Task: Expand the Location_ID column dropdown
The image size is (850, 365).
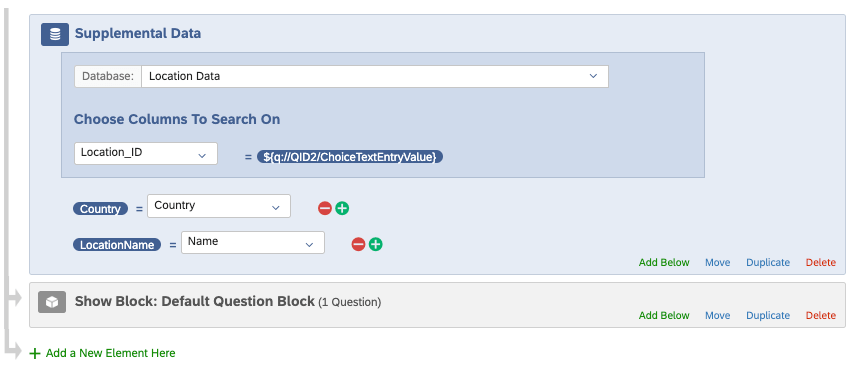Action: pyautogui.click(x=146, y=153)
